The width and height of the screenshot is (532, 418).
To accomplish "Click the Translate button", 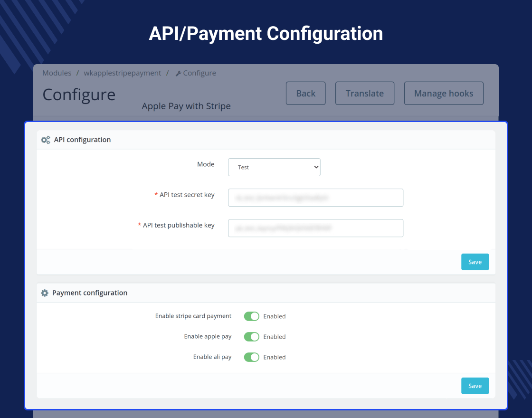I will [x=365, y=93].
